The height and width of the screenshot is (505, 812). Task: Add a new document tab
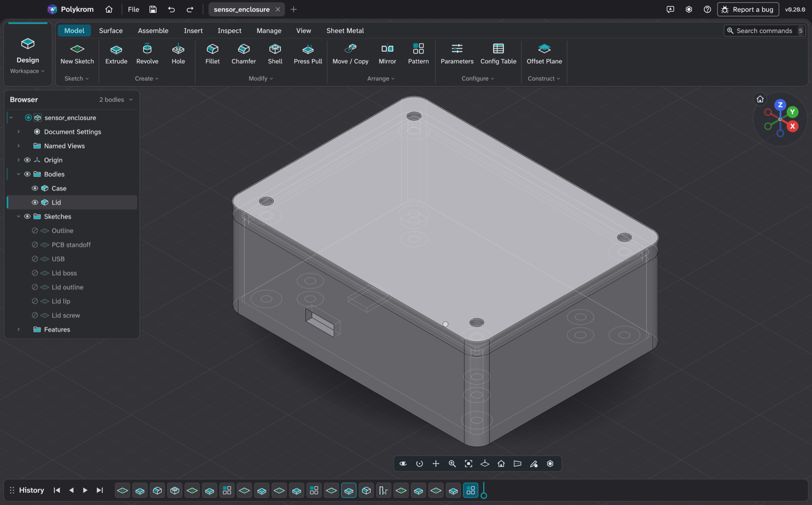click(293, 9)
